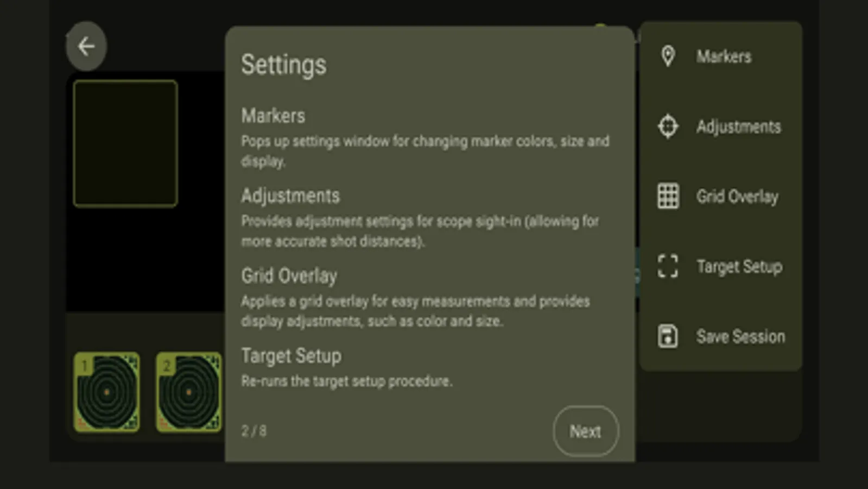Click the Adjustments crosshair icon
Image resolution: width=868 pixels, height=489 pixels.
pos(668,126)
